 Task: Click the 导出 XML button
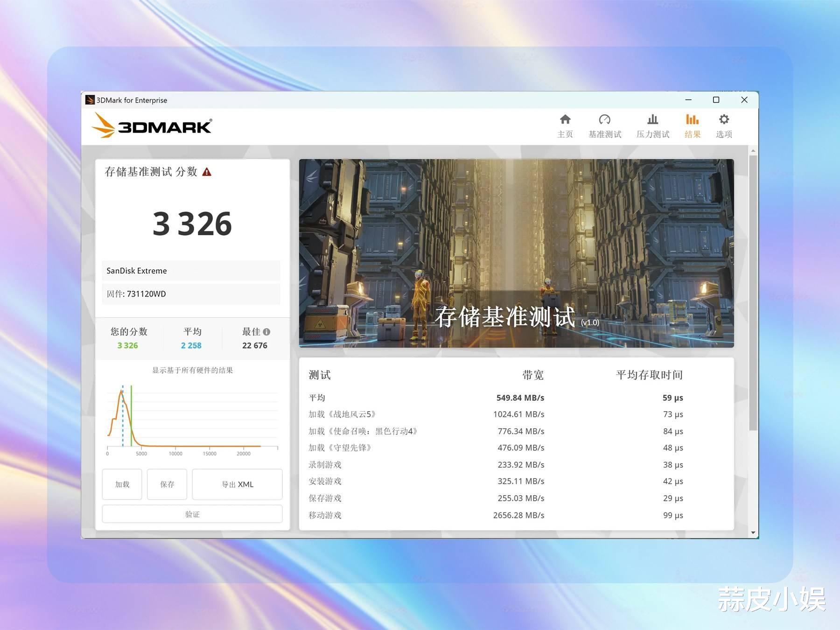(237, 484)
